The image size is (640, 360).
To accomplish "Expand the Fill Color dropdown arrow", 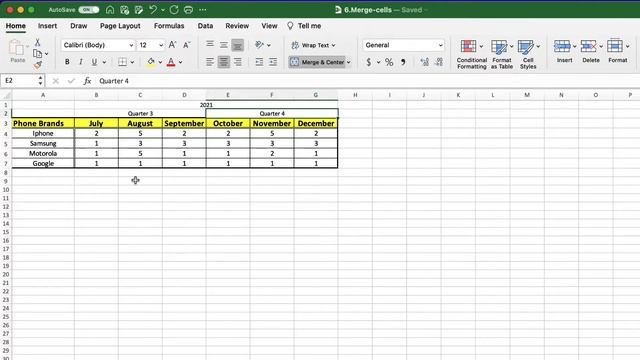I will click(x=160, y=62).
